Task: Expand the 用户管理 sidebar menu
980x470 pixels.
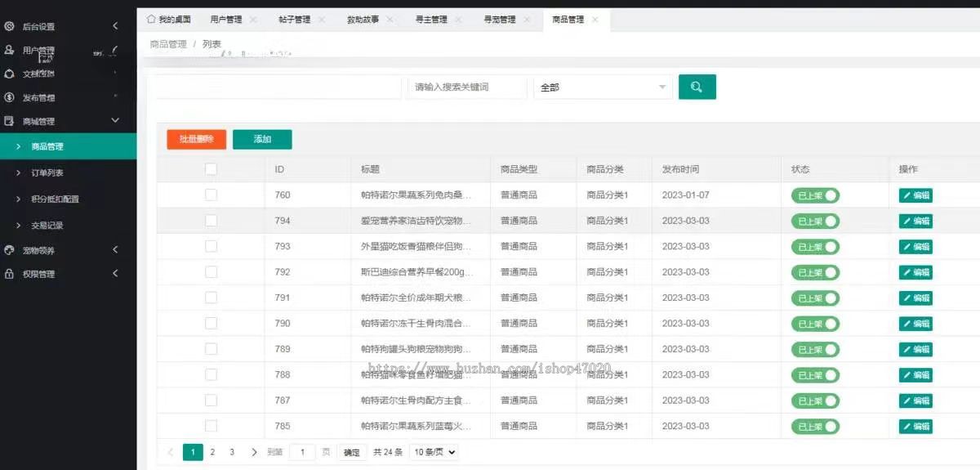Action: click(115, 50)
